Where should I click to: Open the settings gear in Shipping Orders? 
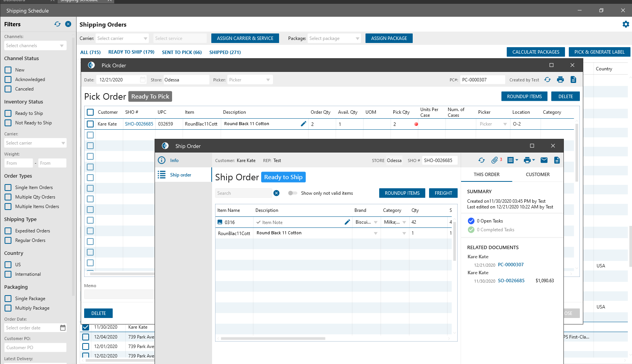click(626, 24)
